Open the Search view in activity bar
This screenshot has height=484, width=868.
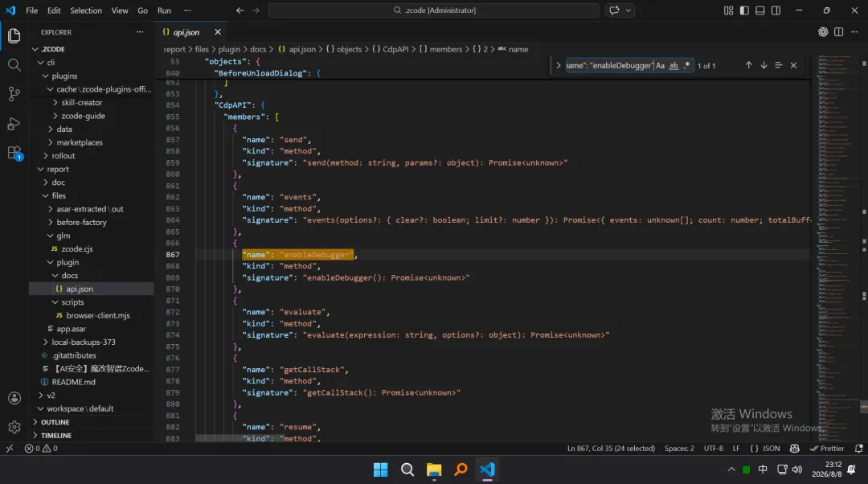click(x=14, y=65)
